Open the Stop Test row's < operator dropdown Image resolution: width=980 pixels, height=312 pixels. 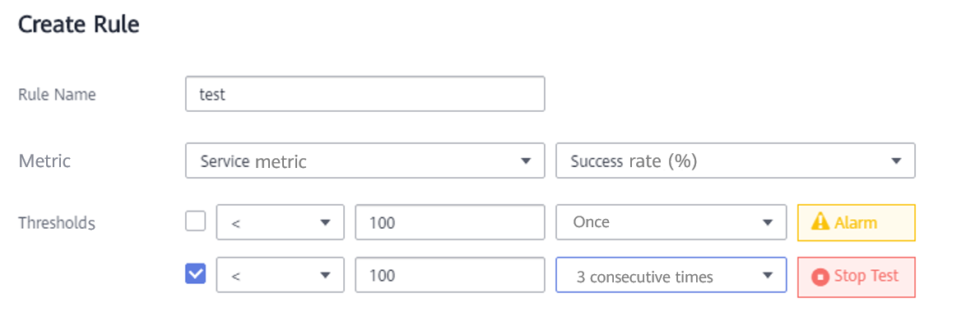280,275
